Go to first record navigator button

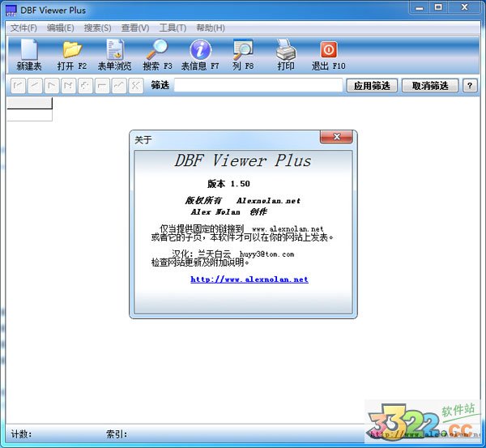pos(18,86)
